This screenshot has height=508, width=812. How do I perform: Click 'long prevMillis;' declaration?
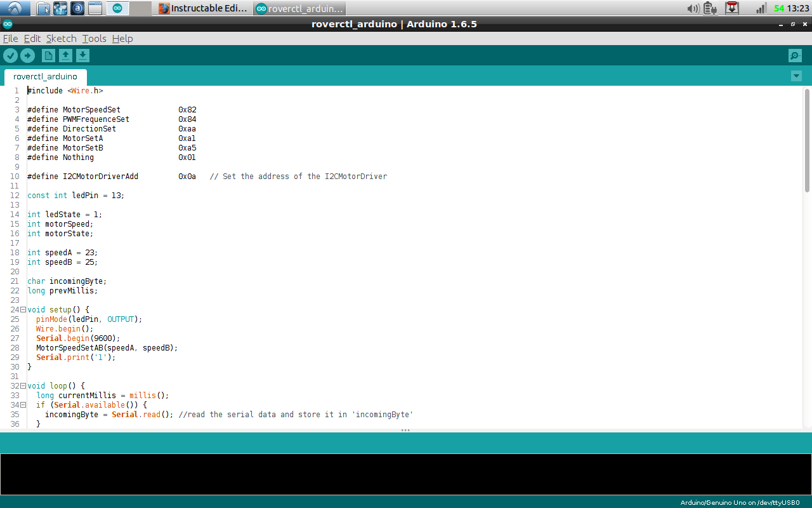tap(63, 291)
